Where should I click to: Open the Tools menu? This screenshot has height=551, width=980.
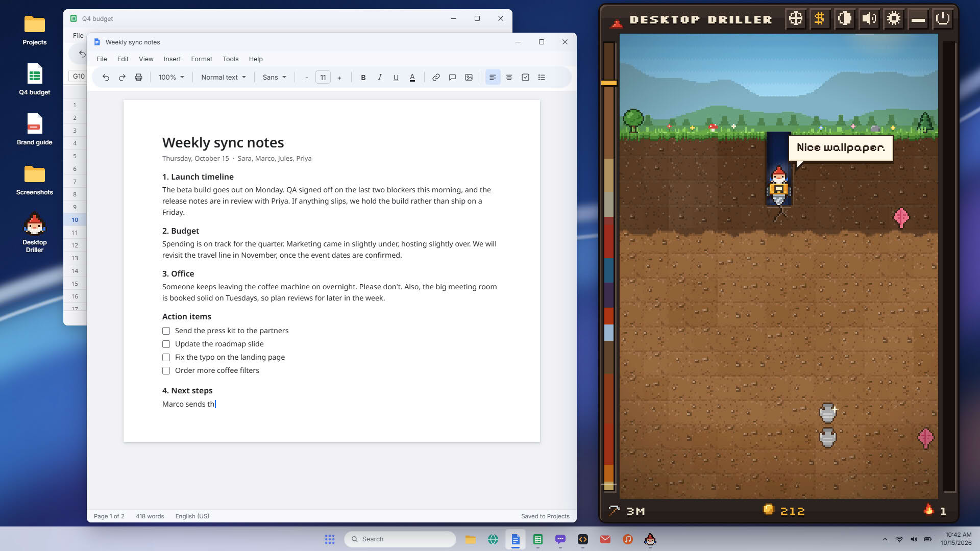point(230,59)
